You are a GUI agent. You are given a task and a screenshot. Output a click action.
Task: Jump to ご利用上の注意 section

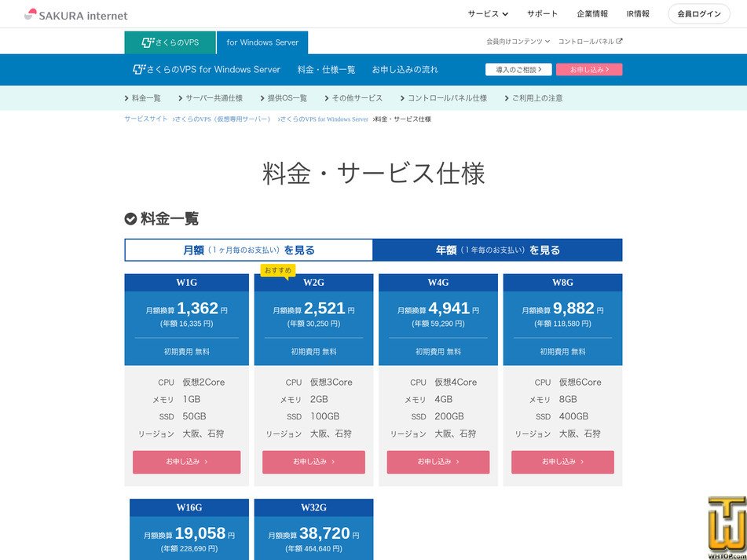click(x=533, y=98)
